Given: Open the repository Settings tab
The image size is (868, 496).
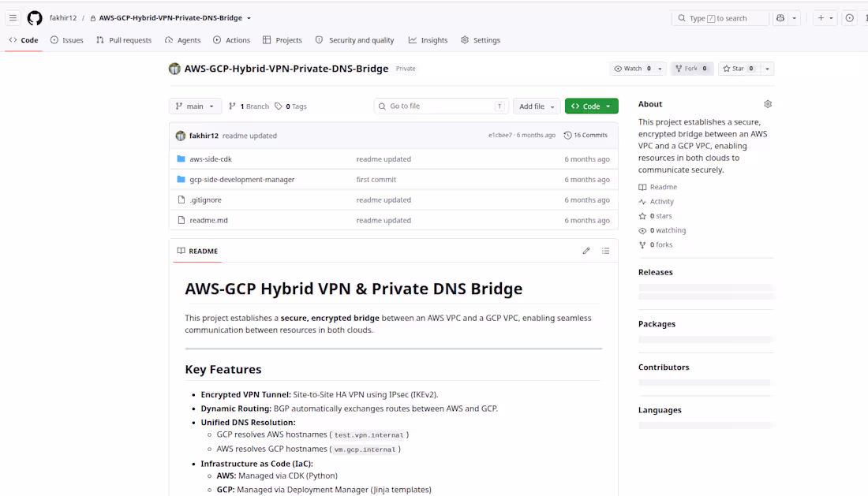Looking at the screenshot, I should pyautogui.click(x=481, y=40).
